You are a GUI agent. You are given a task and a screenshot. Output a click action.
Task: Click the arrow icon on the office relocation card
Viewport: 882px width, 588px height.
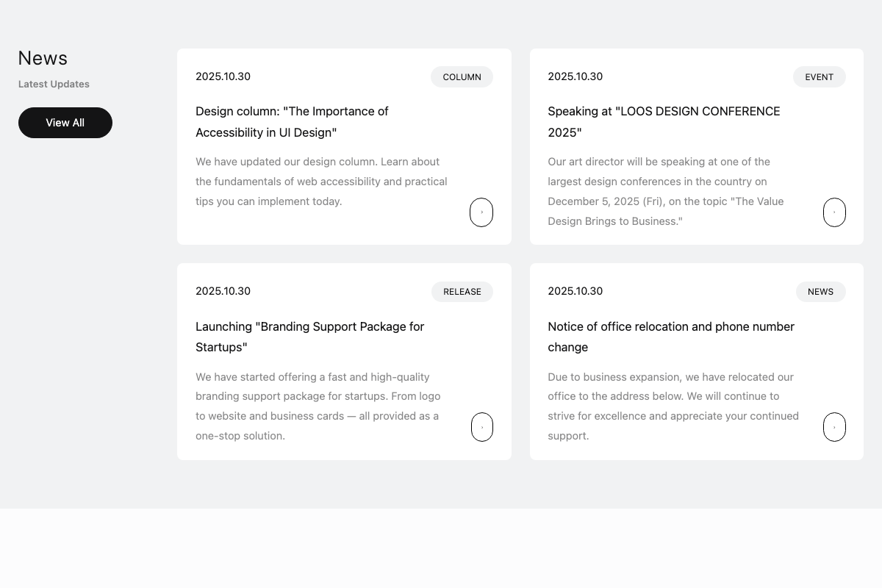tap(834, 427)
